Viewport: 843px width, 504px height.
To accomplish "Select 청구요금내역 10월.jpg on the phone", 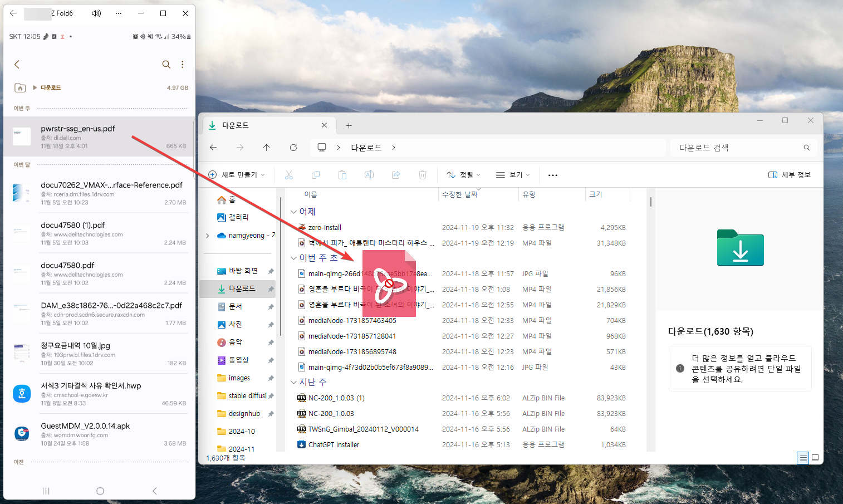I will click(x=99, y=354).
